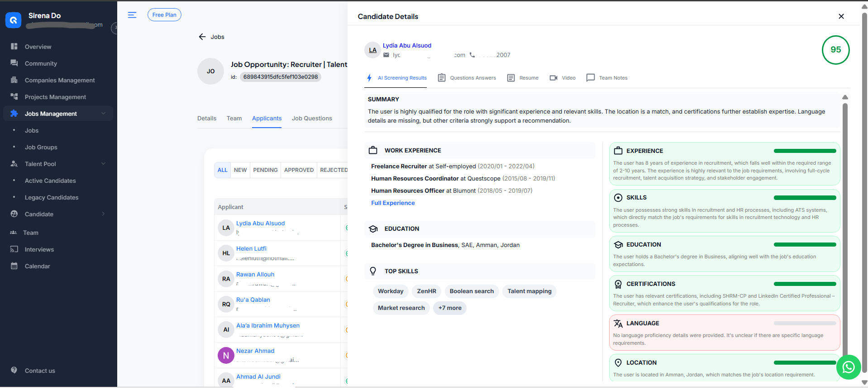Screen dimensions: 868x390
Task: Click the Interviews cast icon
Action: (x=14, y=249)
